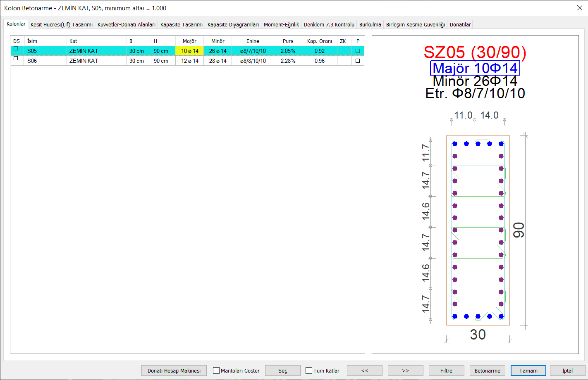The height and width of the screenshot is (380, 588).
Task: Go to previous column with << button
Action: click(x=365, y=370)
